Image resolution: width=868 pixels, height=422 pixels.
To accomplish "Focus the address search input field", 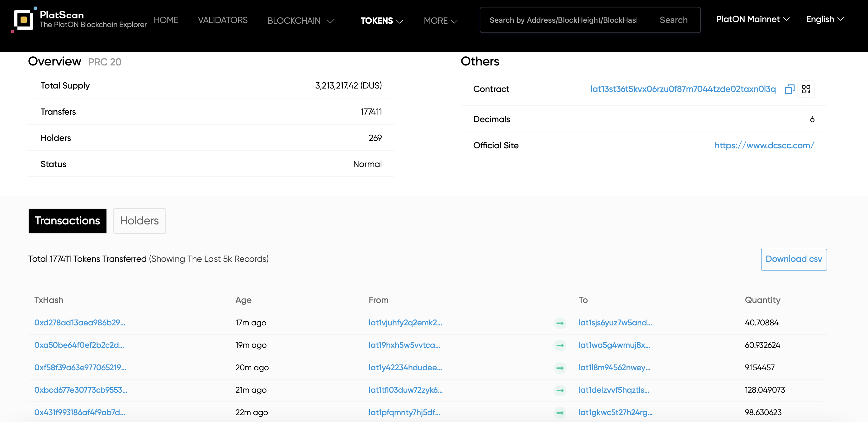I will coord(564,20).
